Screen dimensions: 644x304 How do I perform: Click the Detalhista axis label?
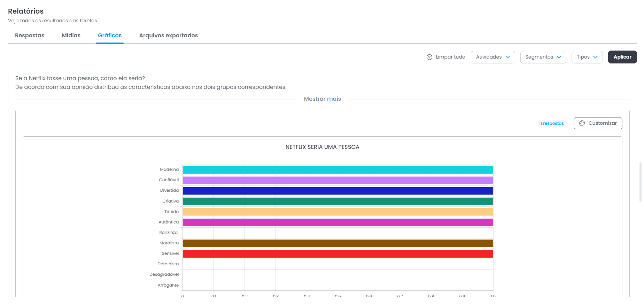pyautogui.click(x=168, y=264)
